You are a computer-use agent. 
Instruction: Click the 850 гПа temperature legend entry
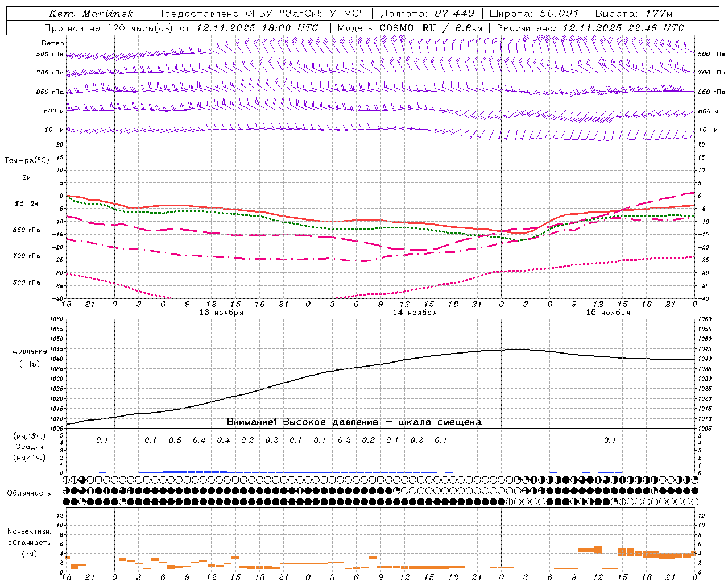tap(27, 230)
